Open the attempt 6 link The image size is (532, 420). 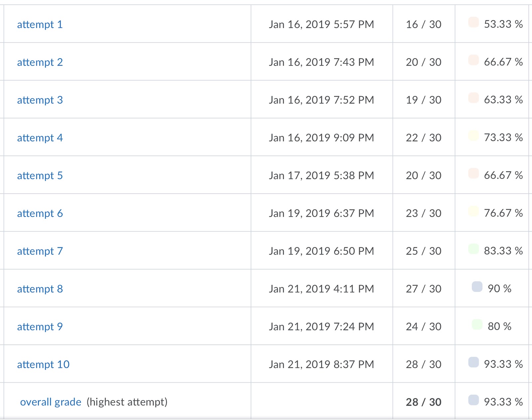(40, 213)
